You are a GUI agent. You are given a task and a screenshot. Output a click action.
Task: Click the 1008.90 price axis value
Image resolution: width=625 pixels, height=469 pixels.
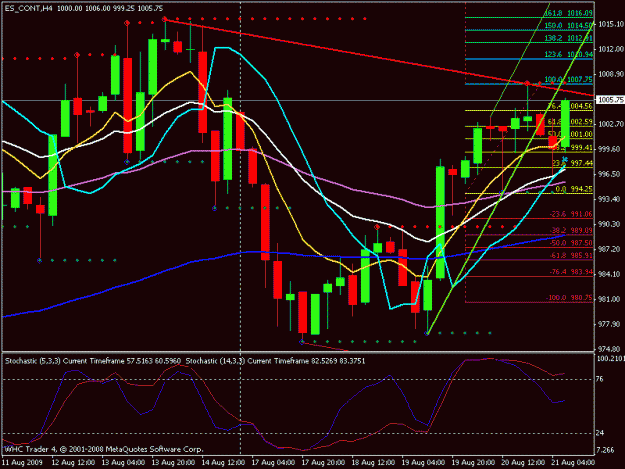click(x=611, y=74)
